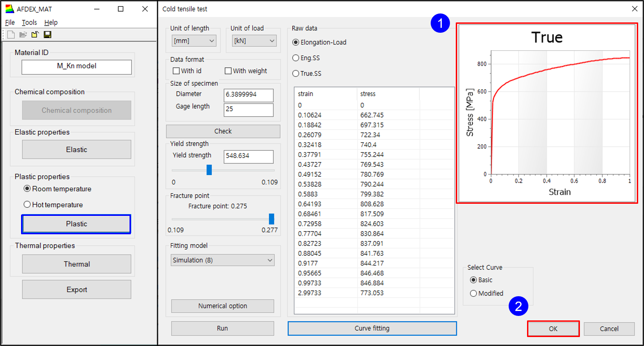This screenshot has width=644, height=346.
Task: Open the File menu
Action: coord(10,22)
